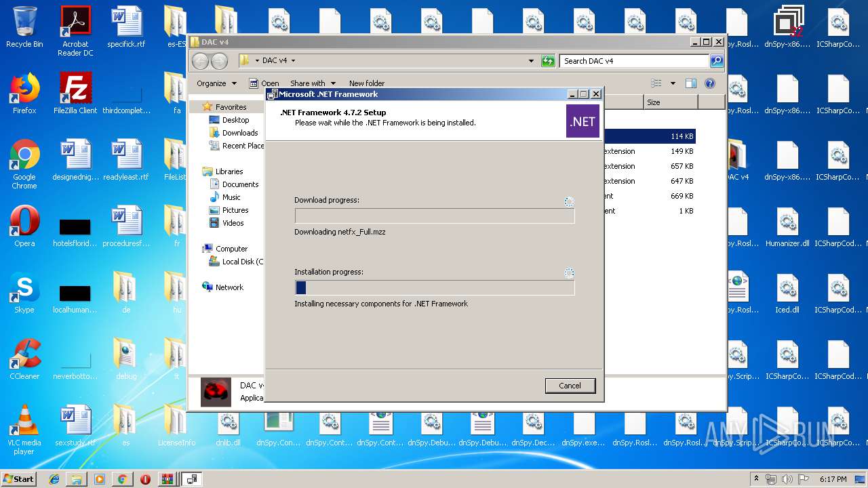Screen dimensions: 868x488
Task: Change view layout icon in Explorer
Action: (x=656, y=83)
